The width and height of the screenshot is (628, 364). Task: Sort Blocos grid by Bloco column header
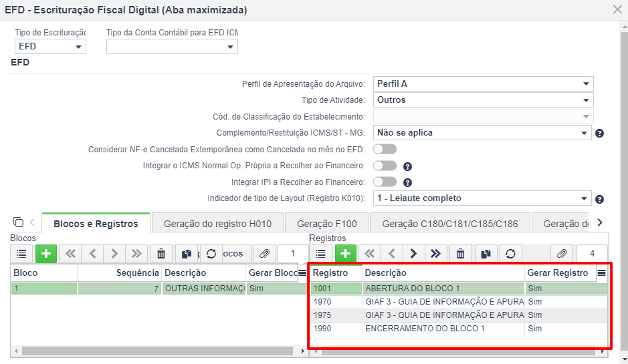(x=43, y=273)
